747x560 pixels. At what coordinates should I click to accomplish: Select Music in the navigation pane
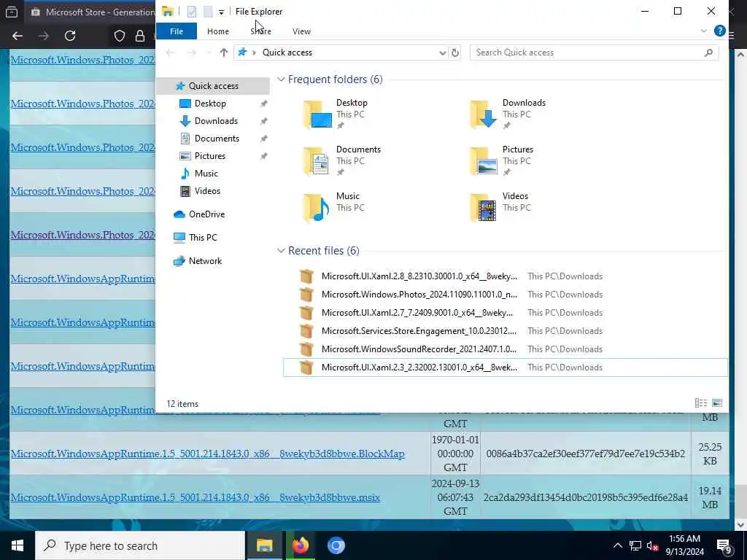click(206, 174)
